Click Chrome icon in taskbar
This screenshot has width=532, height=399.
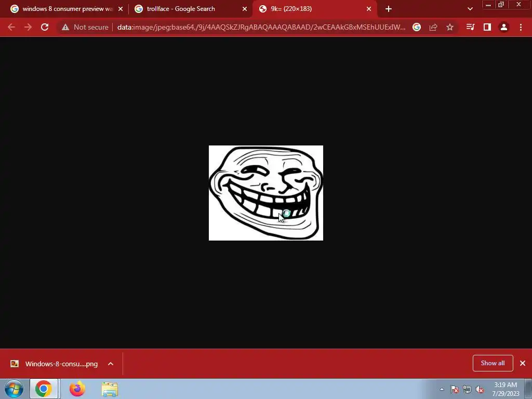[x=44, y=389]
